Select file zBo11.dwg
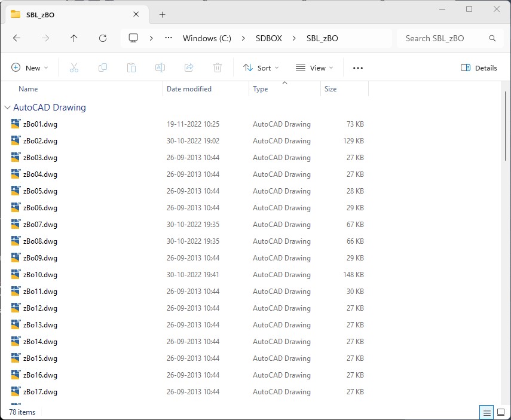 click(40, 292)
